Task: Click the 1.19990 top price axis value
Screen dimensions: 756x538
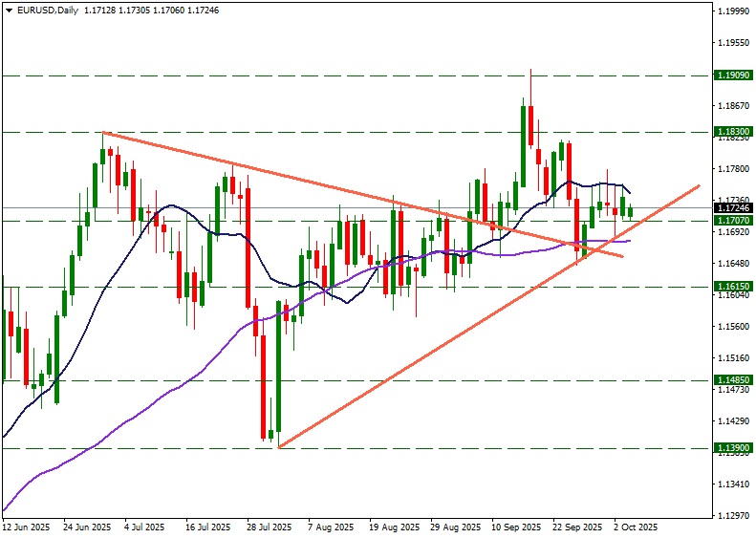Action: pos(731,11)
